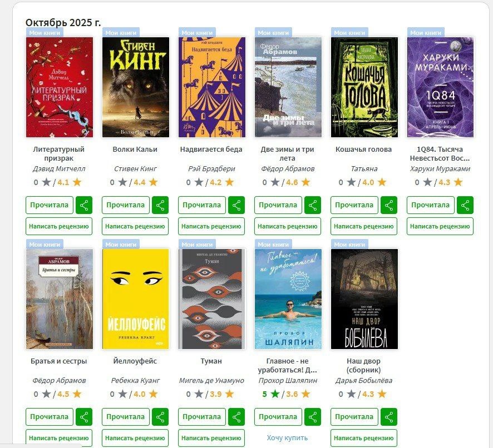Click the Прочитала button under Туман
This screenshot has height=448, width=493.
pos(202,417)
